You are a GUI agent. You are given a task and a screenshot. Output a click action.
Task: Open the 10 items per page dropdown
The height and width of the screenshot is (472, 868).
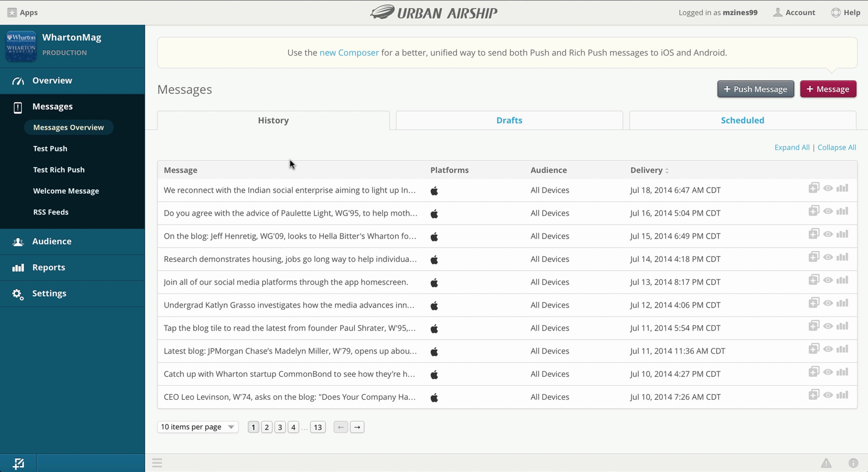coord(197,427)
